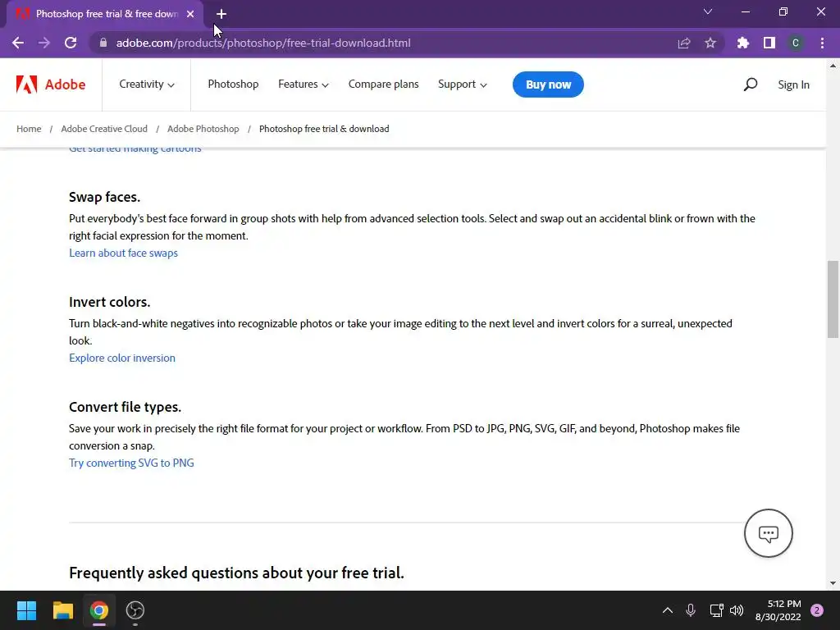This screenshot has width=840, height=630.
Task: Click the page vertical scrollbar thumb
Action: point(833,299)
